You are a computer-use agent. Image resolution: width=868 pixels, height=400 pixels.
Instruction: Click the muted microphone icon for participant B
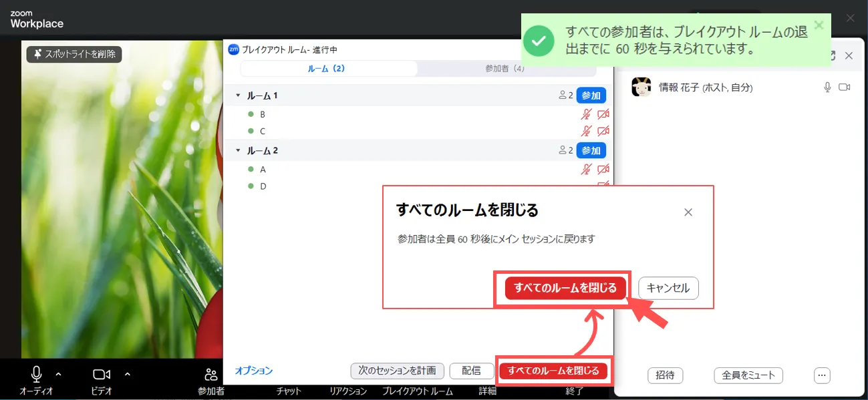586,114
